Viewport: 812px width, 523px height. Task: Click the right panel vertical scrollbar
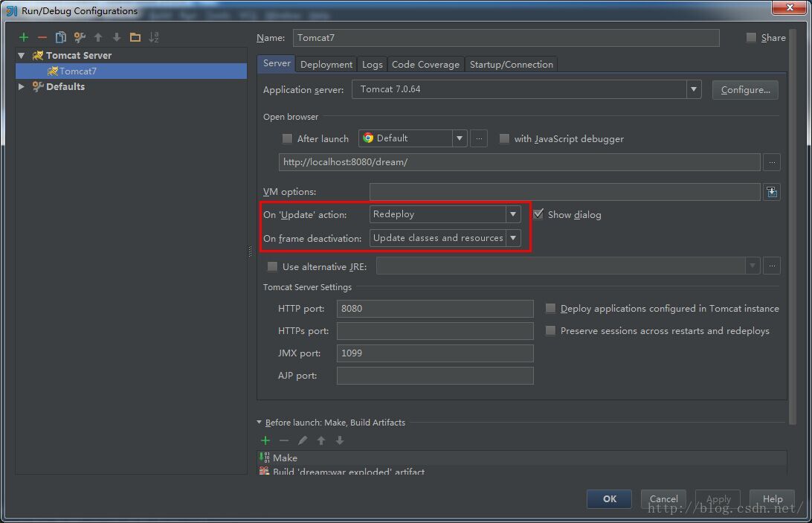[793, 226]
